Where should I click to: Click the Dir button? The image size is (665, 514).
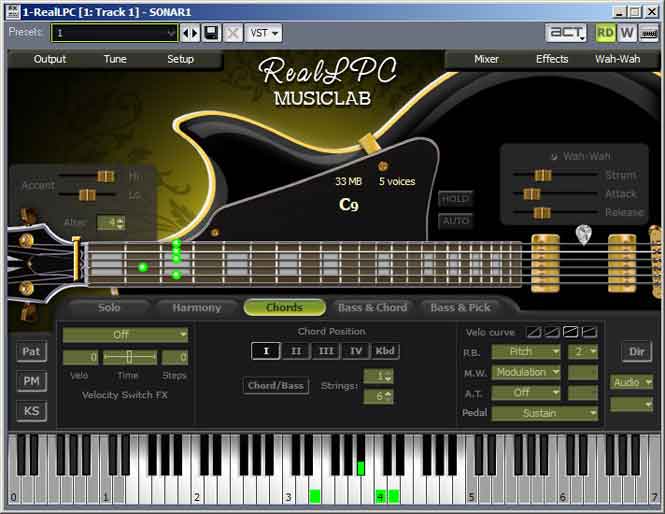click(x=637, y=352)
